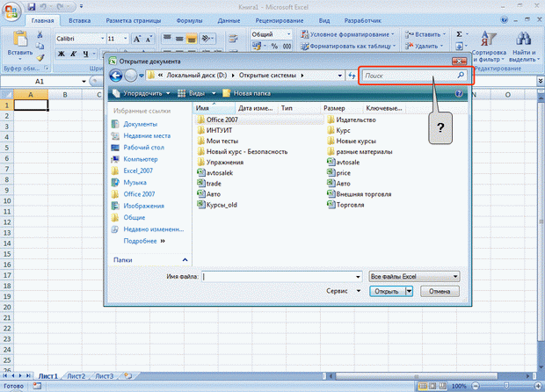Click the Paste icon in the ribbon
The width and height of the screenshot is (545, 392).
click(20, 38)
